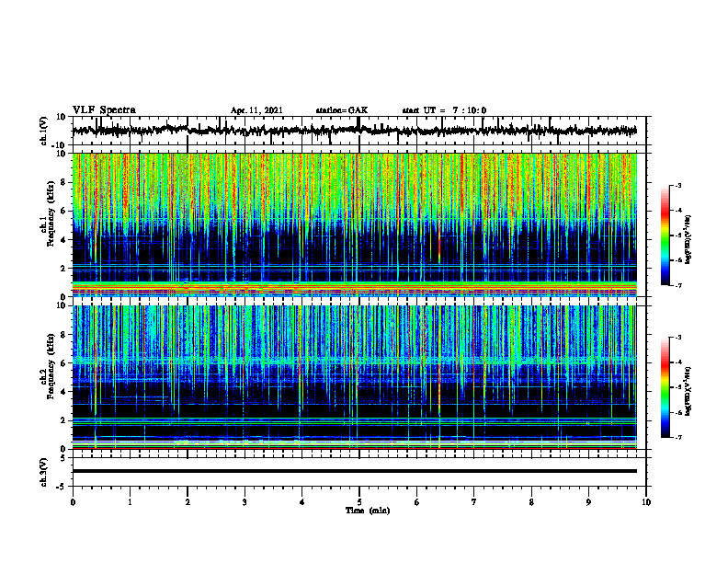This screenshot has height=563, width=728.
Task: Click the ch.2 colorbar log(PSD) label
Action: (x=688, y=391)
